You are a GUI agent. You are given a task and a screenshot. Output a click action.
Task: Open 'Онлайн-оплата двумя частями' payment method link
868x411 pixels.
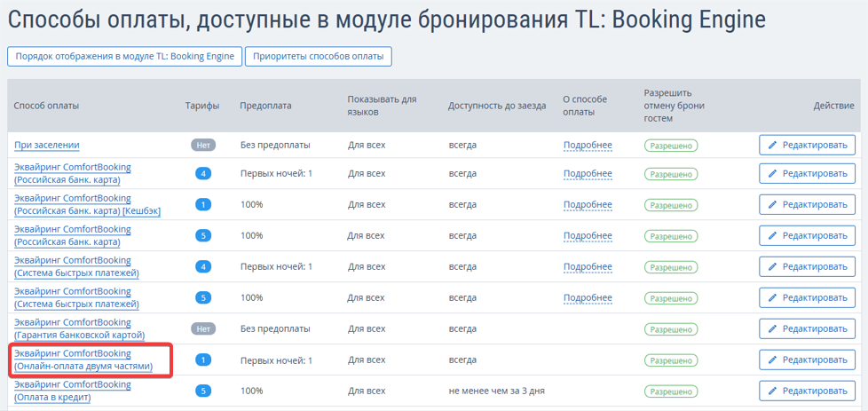(x=83, y=360)
